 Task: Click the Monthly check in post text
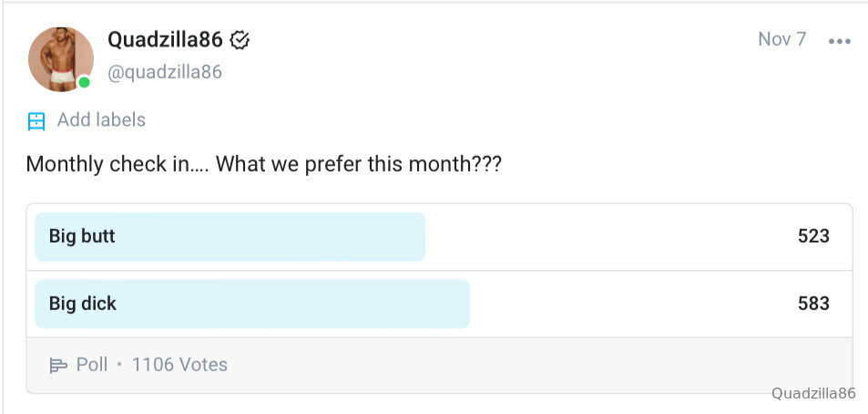[x=263, y=165]
